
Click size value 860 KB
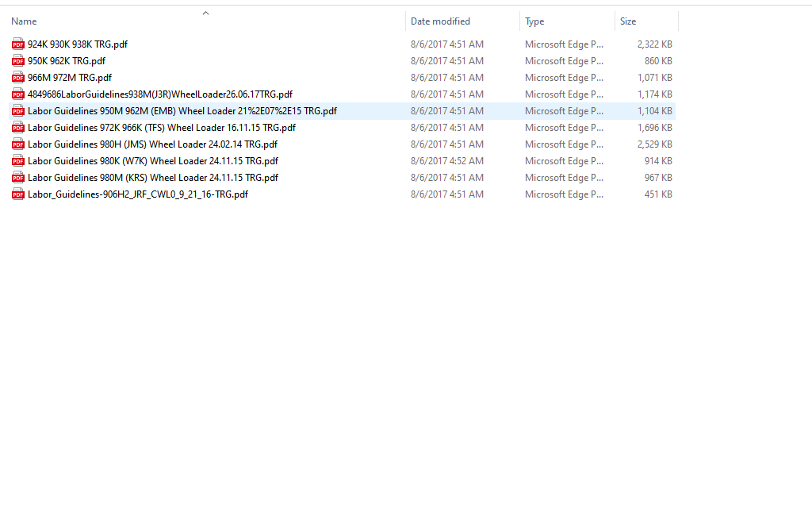coord(658,61)
